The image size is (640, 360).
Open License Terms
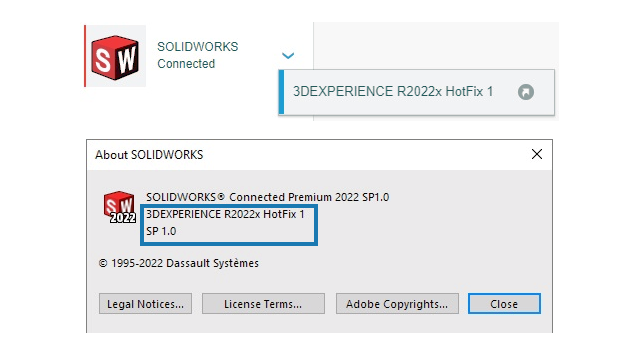[x=263, y=304]
